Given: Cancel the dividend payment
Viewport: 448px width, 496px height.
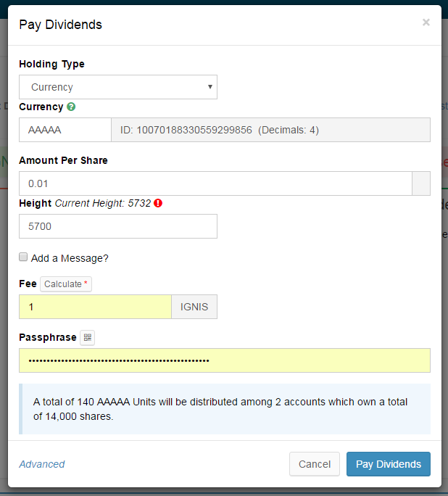Looking at the screenshot, I should pyautogui.click(x=315, y=464).
